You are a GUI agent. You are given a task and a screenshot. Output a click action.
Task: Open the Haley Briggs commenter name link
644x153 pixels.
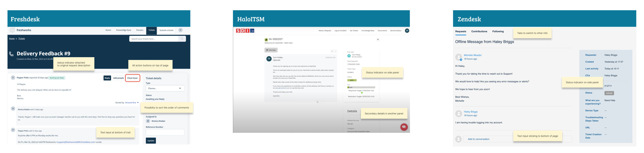471,112
